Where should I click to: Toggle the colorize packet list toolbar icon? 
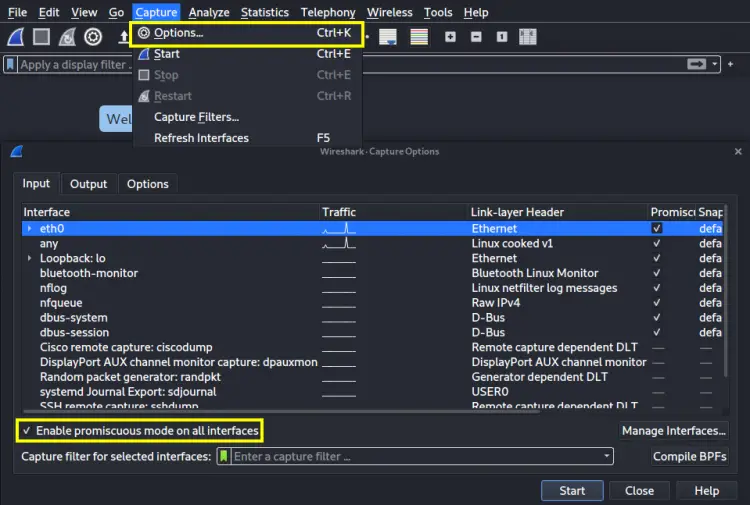point(419,37)
